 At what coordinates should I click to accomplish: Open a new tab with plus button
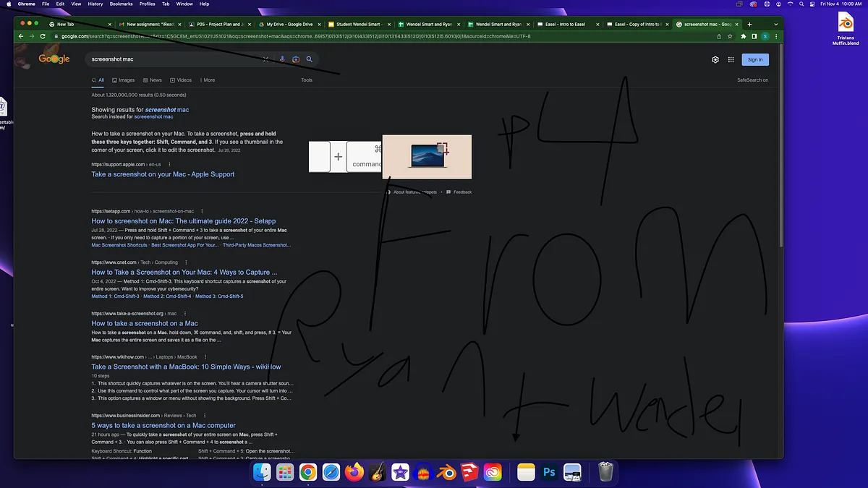click(749, 24)
